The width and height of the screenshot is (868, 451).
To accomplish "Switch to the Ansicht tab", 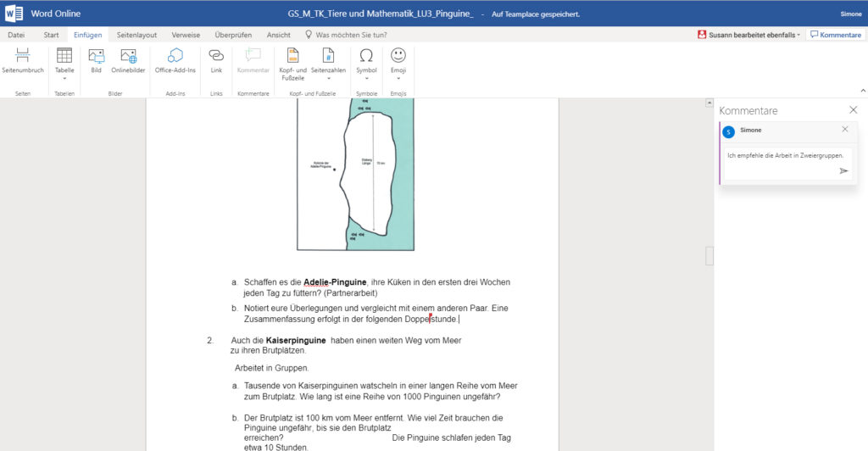I will pyautogui.click(x=278, y=34).
